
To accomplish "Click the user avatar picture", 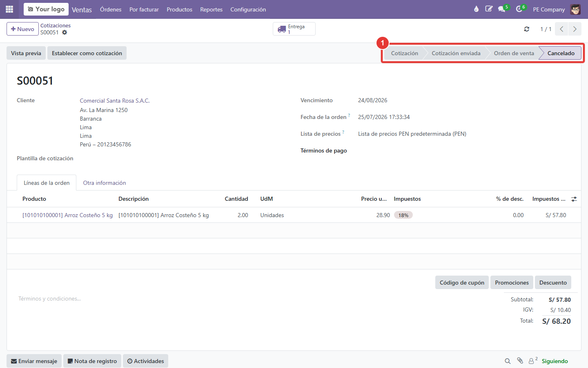I will (575, 9).
